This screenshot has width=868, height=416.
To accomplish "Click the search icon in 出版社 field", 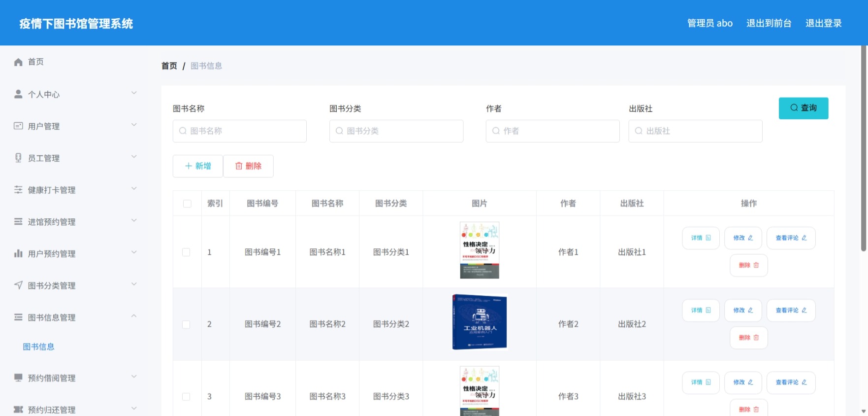I will pos(639,131).
